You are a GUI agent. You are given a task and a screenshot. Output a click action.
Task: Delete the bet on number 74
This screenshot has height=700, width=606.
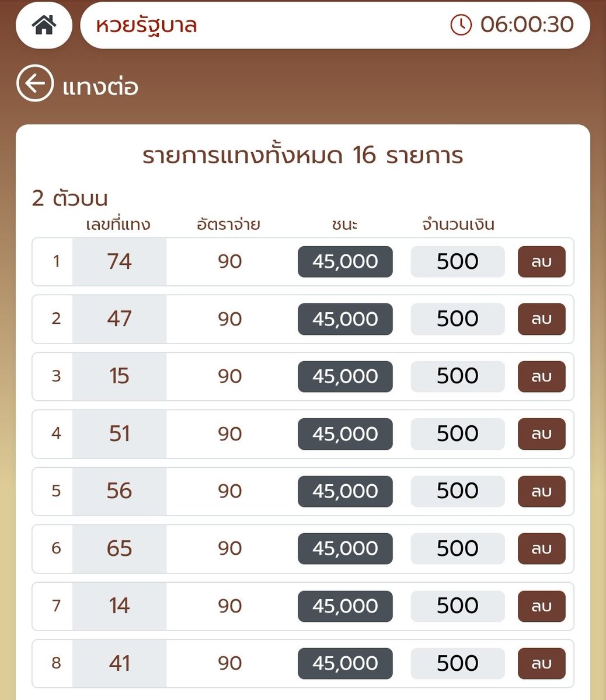pyautogui.click(x=542, y=261)
